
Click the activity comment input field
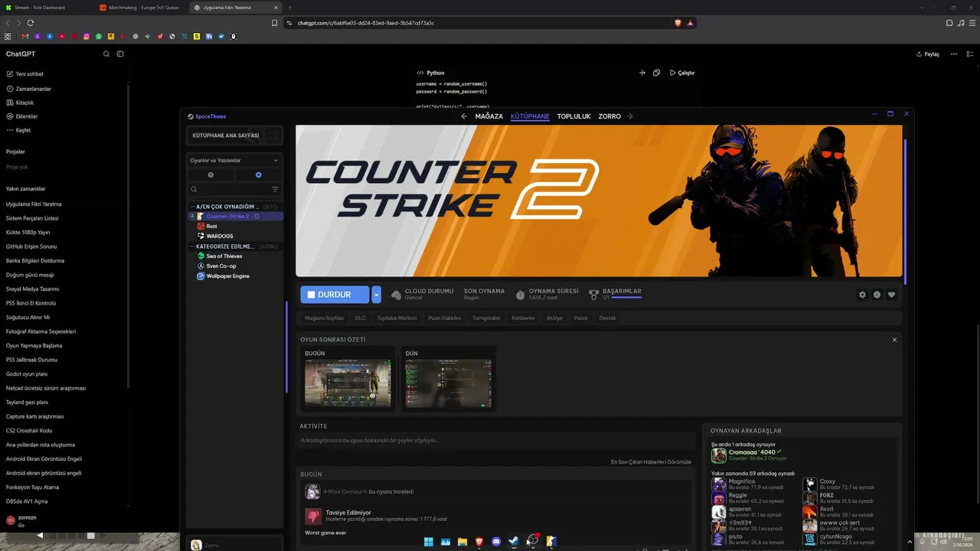[x=495, y=440]
